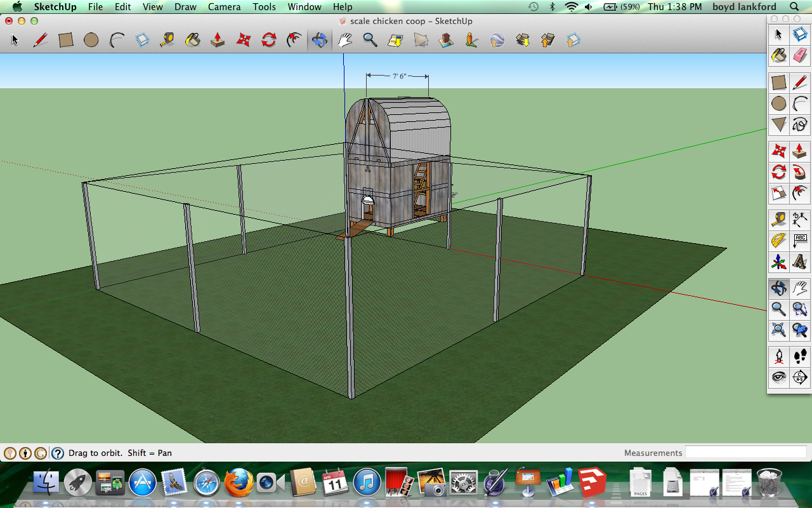Select the Freehand drawing tool

pos(800,124)
